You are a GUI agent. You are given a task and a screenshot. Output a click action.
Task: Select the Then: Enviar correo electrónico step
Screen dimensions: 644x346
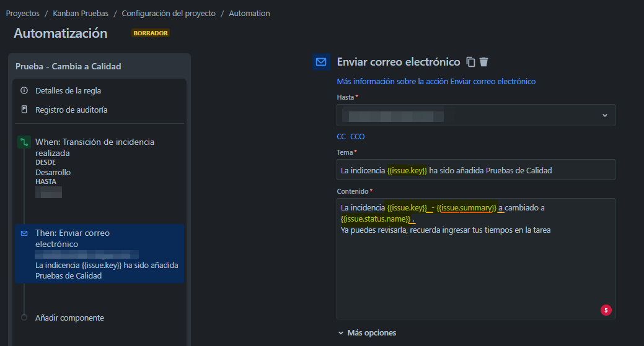point(99,254)
